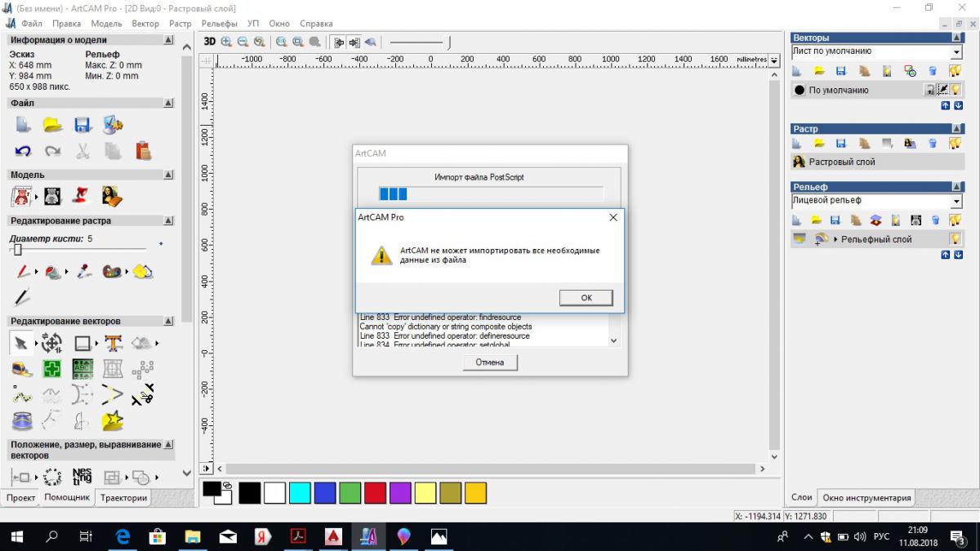This screenshot has height=551, width=980.
Task: Pick the cyan color swatch
Action: (x=299, y=492)
